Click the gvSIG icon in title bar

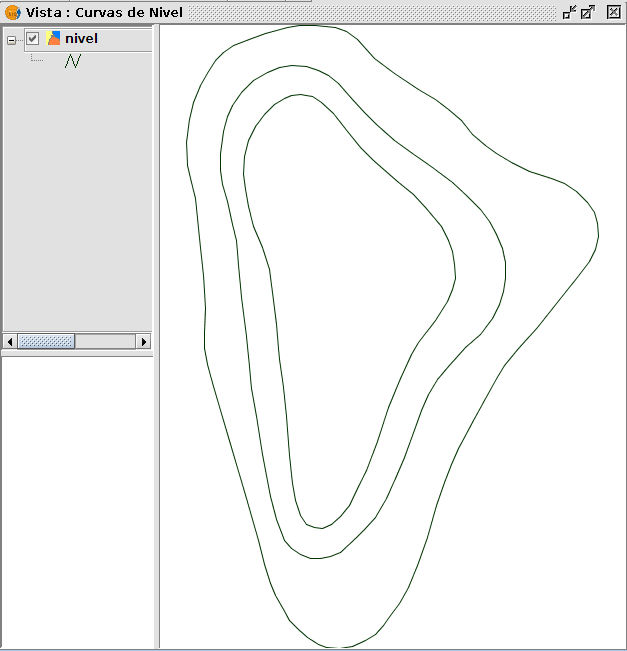point(12,12)
